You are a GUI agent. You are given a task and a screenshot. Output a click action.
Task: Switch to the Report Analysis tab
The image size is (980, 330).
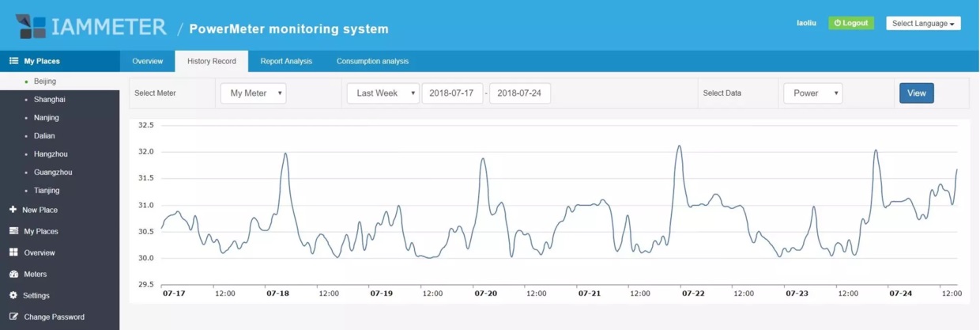pos(286,61)
